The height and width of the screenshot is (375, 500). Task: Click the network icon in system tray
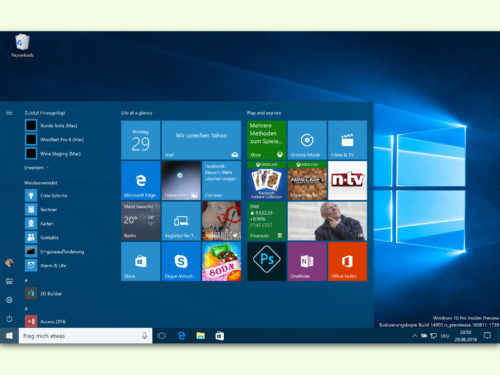434,336
